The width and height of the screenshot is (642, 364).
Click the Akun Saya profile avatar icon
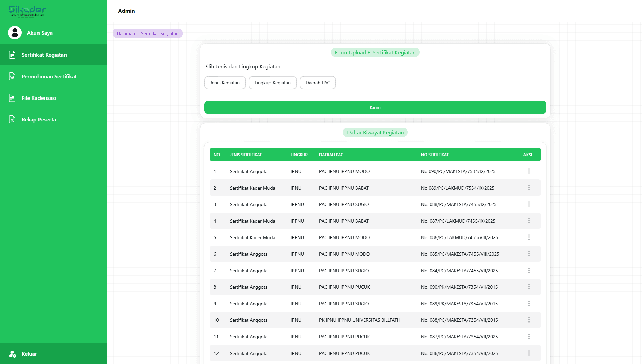pos(15,33)
